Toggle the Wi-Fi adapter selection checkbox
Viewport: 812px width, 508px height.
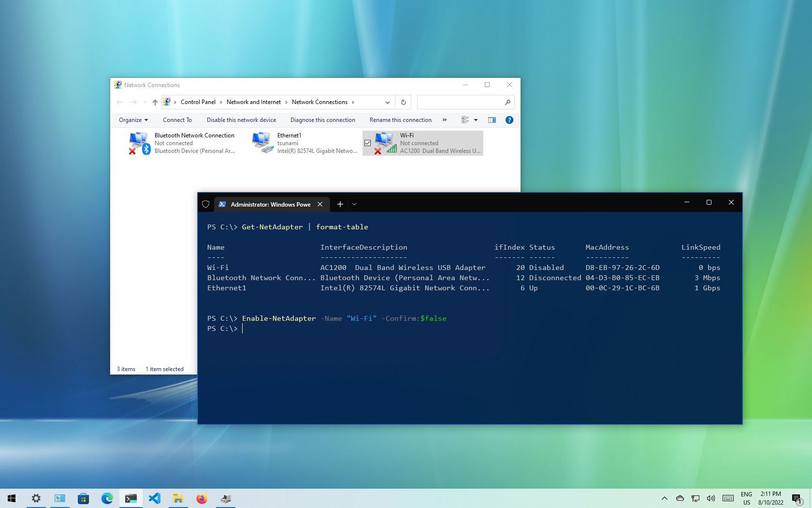coord(367,143)
